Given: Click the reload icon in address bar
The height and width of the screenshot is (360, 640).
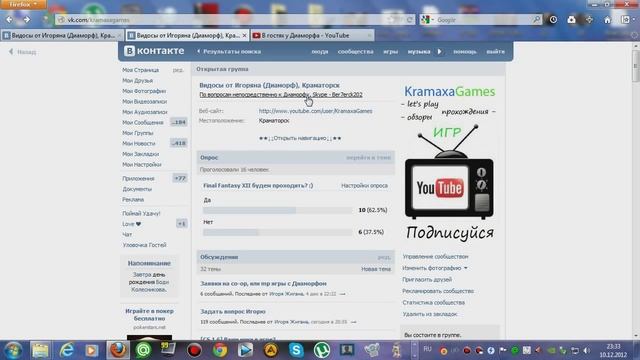Looking at the screenshot, I should click(409, 20).
